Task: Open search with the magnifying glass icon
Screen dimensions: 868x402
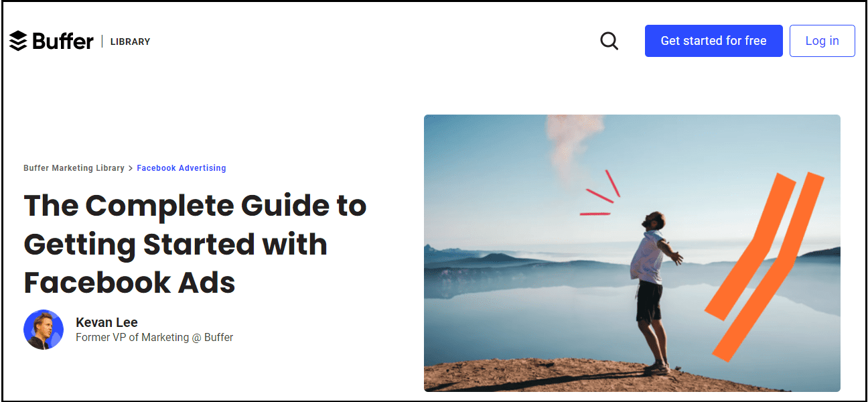Action: (x=609, y=41)
